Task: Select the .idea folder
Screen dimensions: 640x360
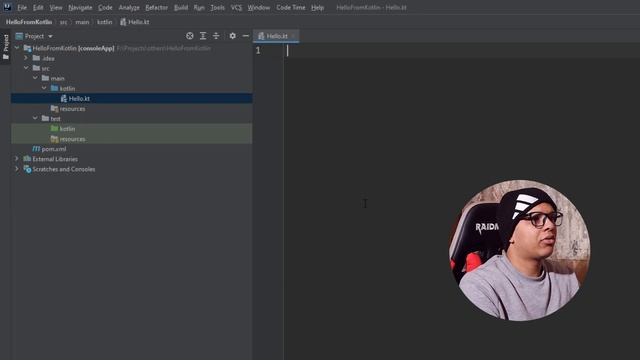Action: (48, 58)
